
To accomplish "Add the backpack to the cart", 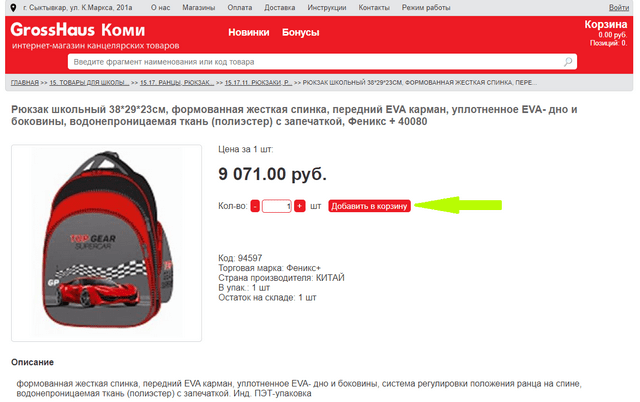I will (369, 206).
